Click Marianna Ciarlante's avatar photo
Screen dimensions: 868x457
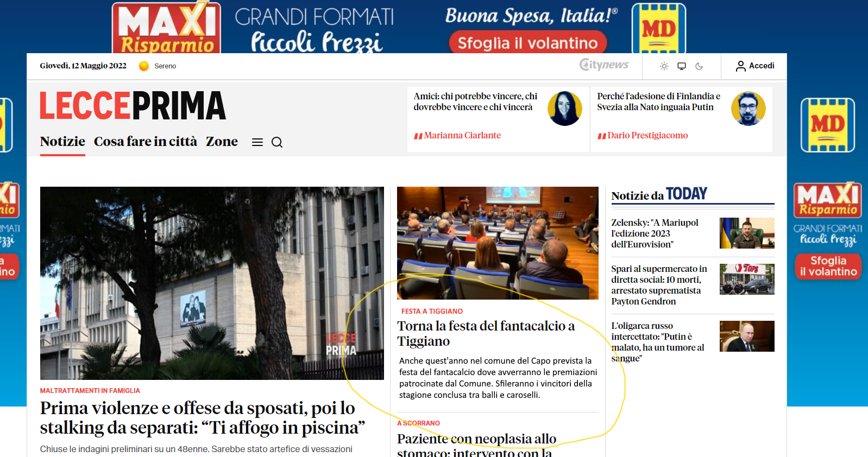point(565,109)
